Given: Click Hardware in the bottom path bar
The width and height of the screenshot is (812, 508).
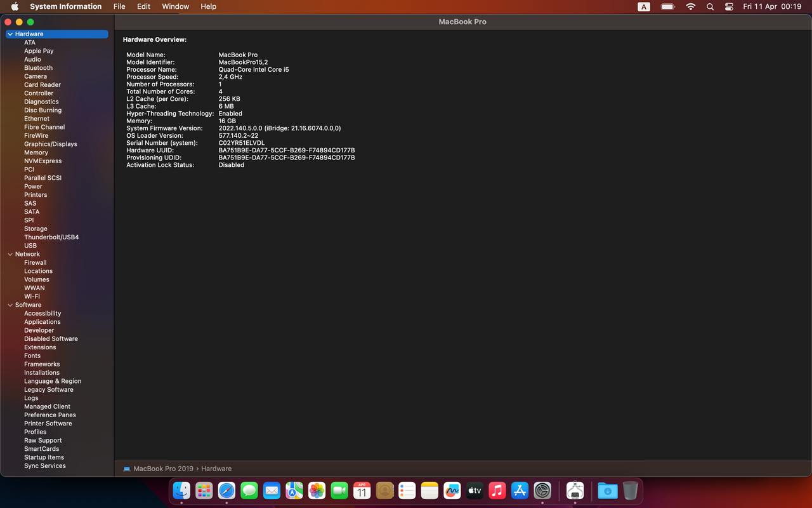Looking at the screenshot, I should (x=216, y=469).
